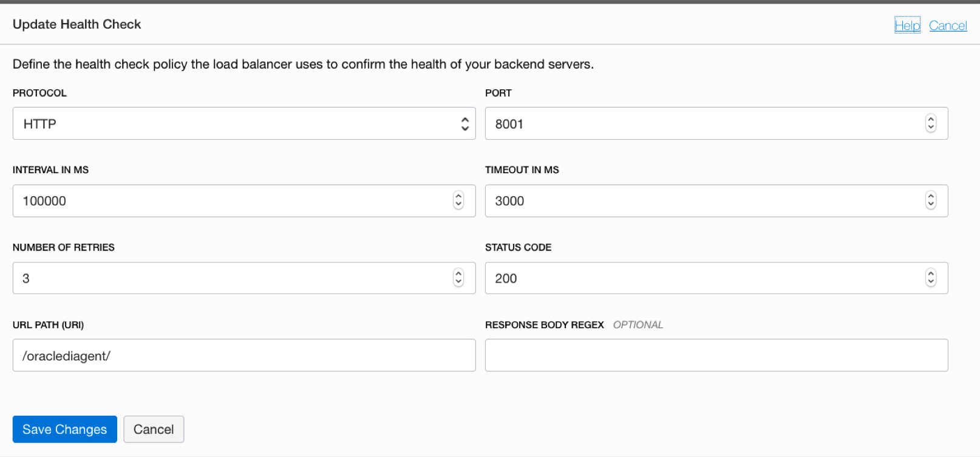Click the Interval in MS stepper arrows
Screen dimensions: 980x457
tap(458, 201)
